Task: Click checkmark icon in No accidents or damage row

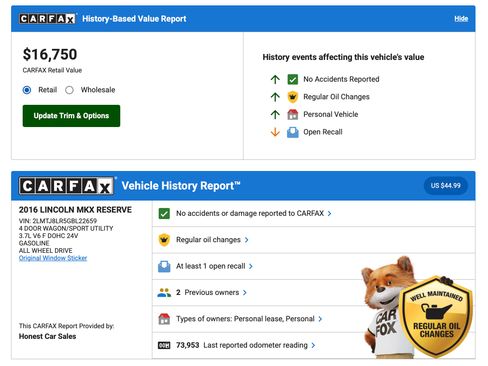Action: 164,213
